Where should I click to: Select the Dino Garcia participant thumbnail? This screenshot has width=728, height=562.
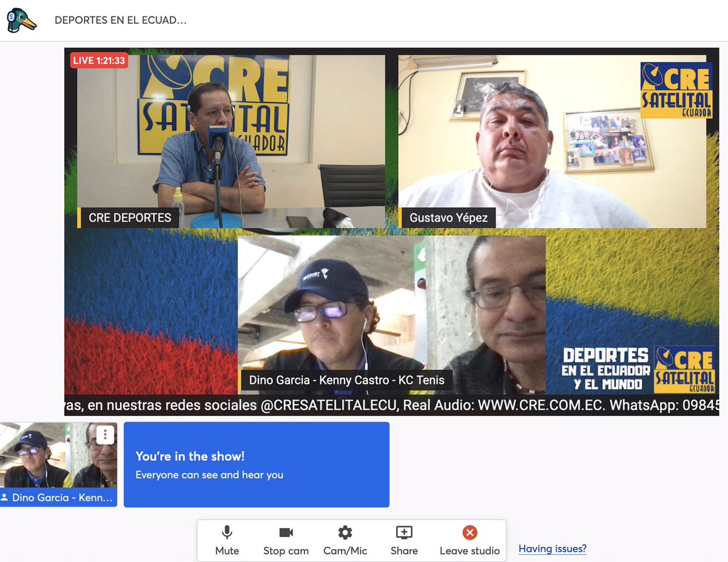[58, 464]
